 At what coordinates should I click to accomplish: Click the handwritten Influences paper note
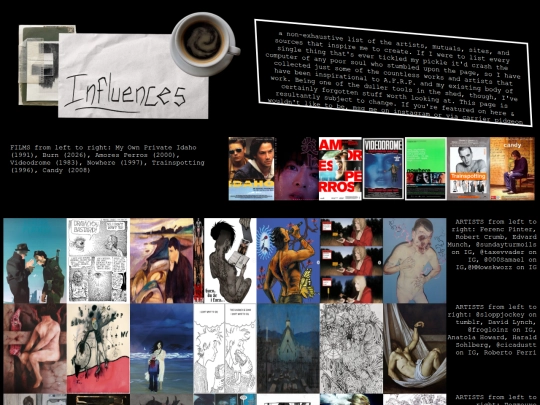pos(133,76)
